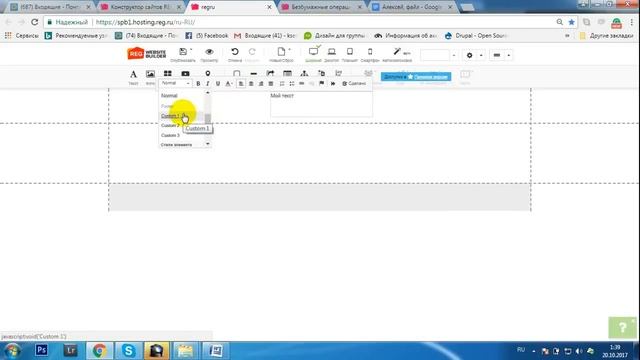The height and width of the screenshot is (360, 640).
Task: Click the Windows Start button
Action: click(x=12, y=351)
